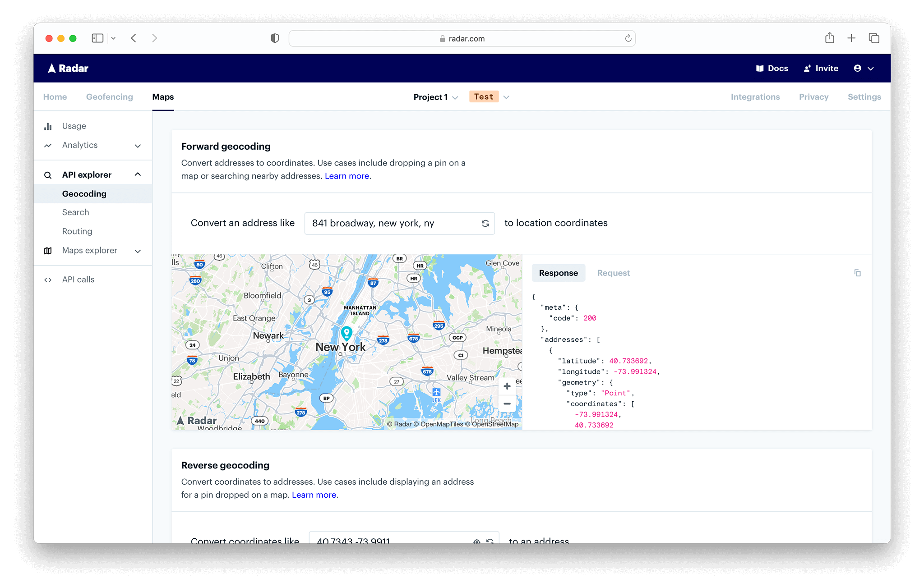
Task: Click the latitude value 40.733692
Action: click(x=628, y=361)
